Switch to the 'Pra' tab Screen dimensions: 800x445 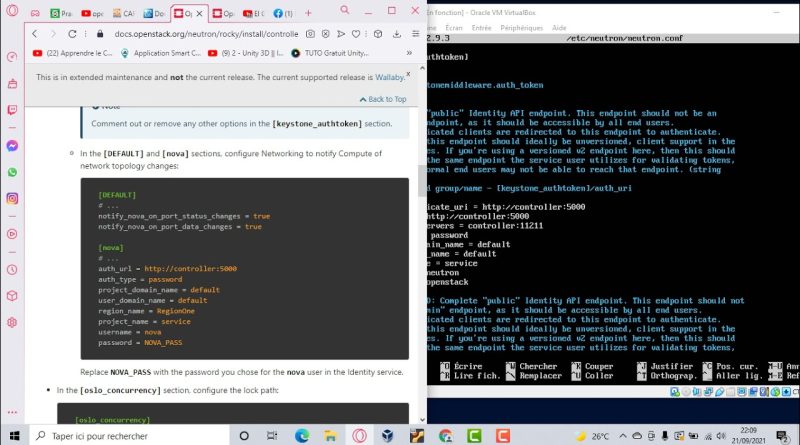[x=61, y=14]
